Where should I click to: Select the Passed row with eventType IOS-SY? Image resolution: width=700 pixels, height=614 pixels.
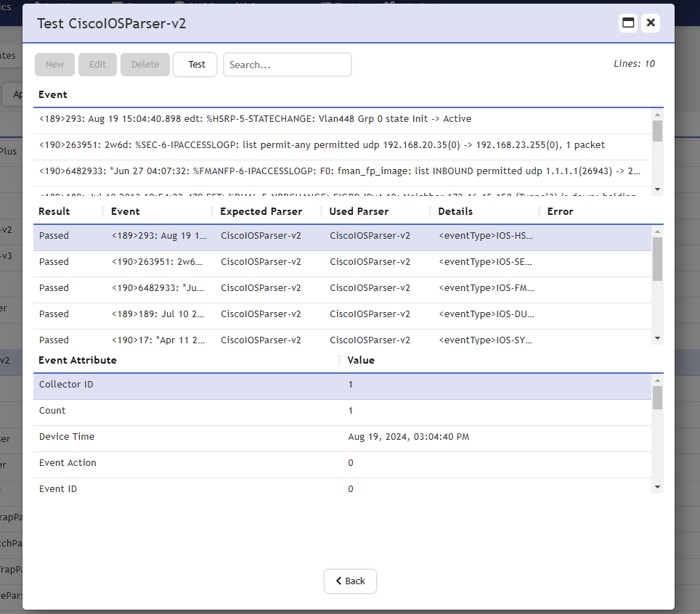pyautogui.click(x=341, y=338)
